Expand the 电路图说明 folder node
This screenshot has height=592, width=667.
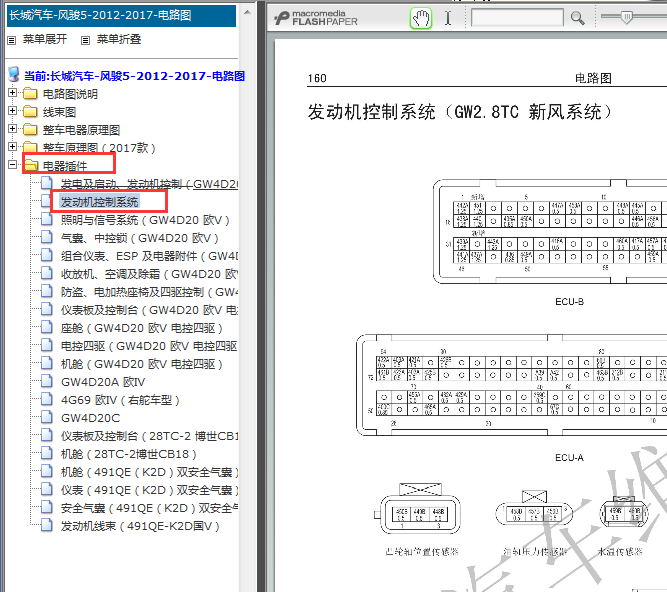pyautogui.click(x=13, y=92)
